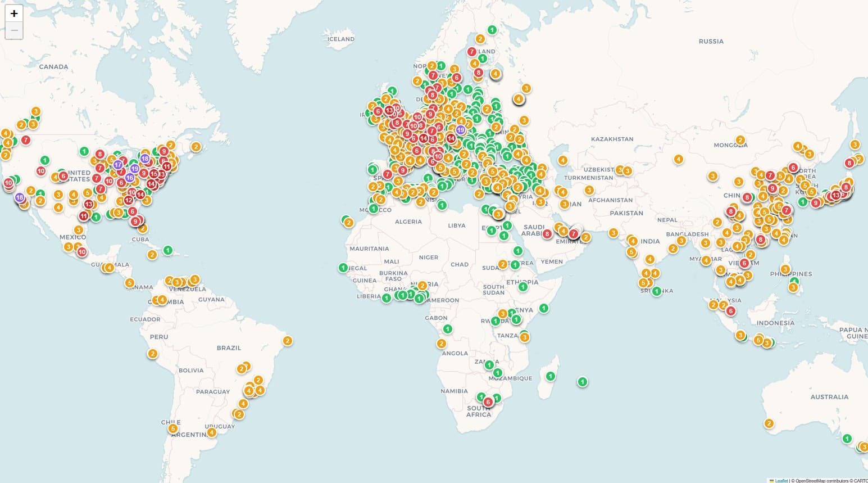Viewport: 868px width, 483px height.
Task: Click the zoom out minus button
Action: click(14, 30)
